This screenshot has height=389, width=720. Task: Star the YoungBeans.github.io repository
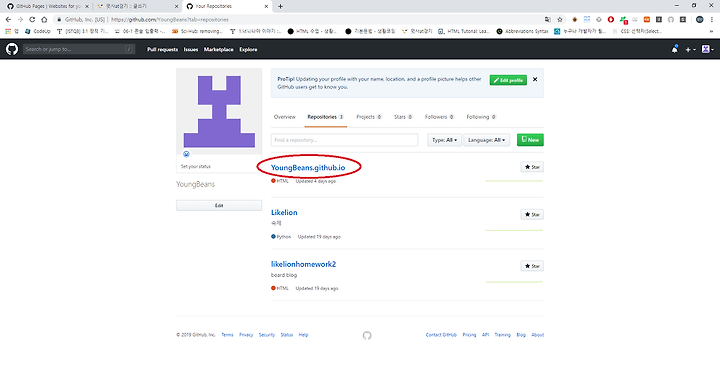tap(532, 167)
